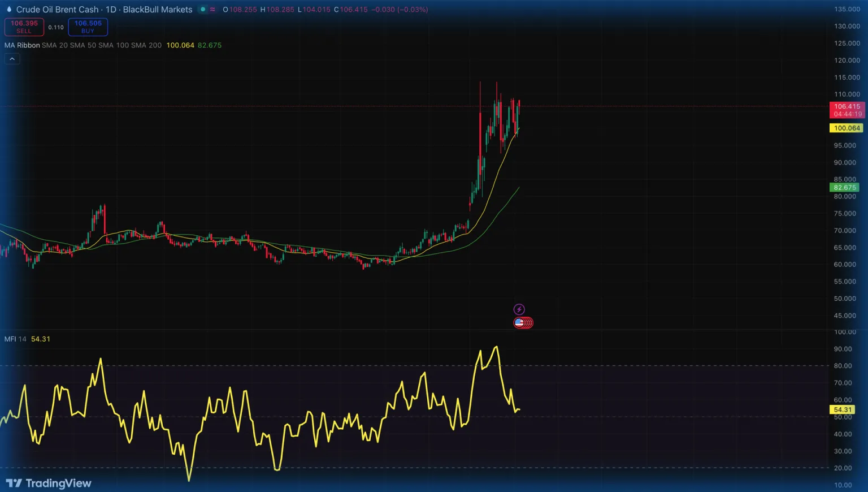This screenshot has height=492, width=868.
Task: Click the 54.31 value in MFI legend
Action: [x=41, y=339]
